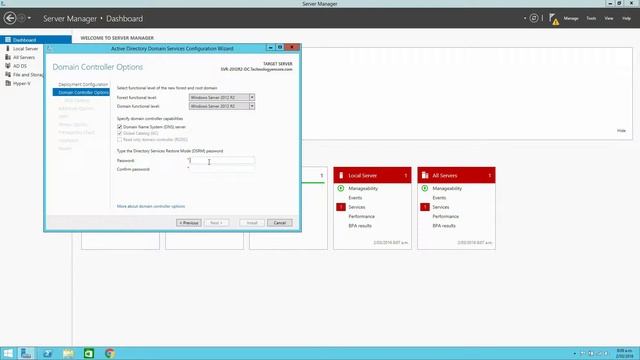Click the All Servers icon in the sidebar

8,57
